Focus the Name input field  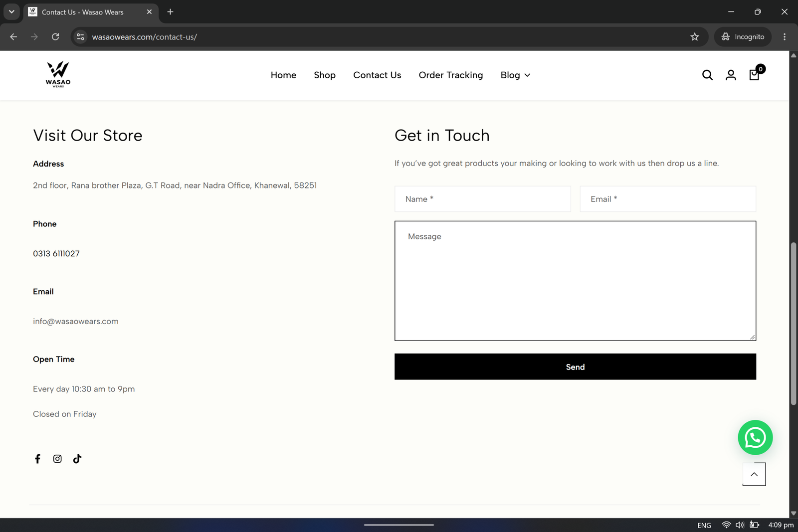pyautogui.click(x=482, y=199)
